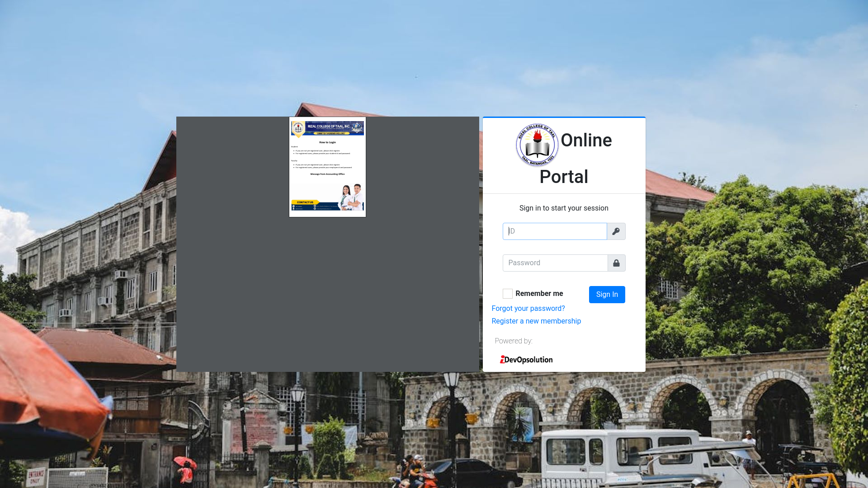Image resolution: width=868 pixels, height=488 pixels.
Task: Click the key icon beside ID field
Action: click(616, 231)
